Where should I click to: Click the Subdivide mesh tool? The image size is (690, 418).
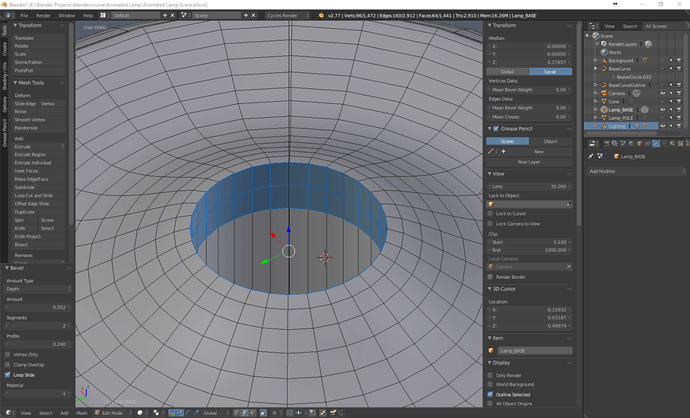point(25,187)
